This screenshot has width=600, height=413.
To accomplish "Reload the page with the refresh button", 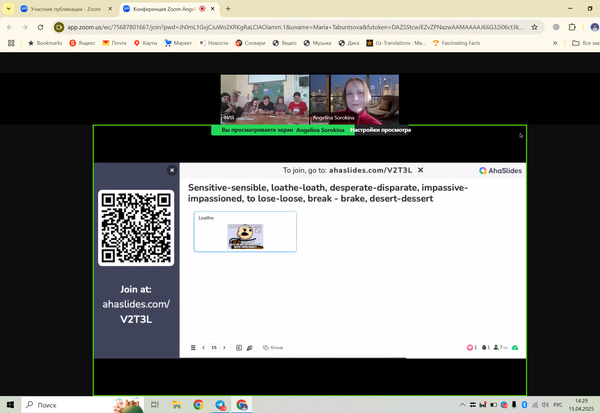I will 39,27.
